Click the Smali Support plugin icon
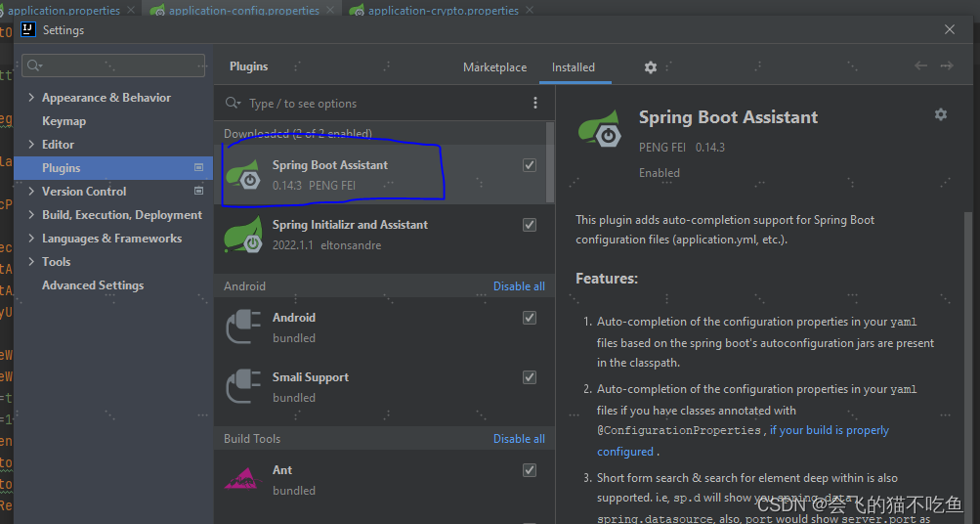Viewport: 980px width, 524px height. click(243, 386)
